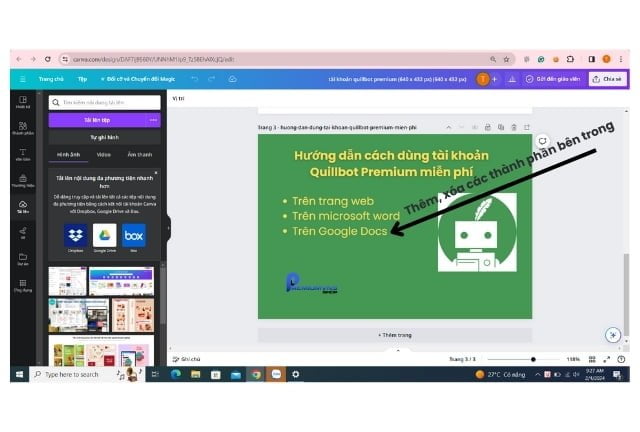Click Gửi đến giáo viên button

553,79
